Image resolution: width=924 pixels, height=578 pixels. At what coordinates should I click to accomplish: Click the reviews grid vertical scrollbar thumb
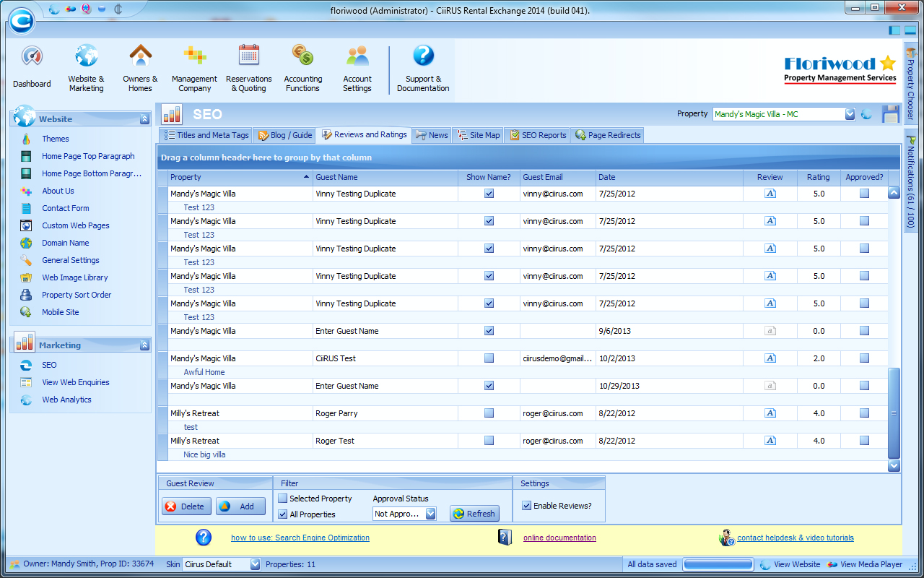(x=894, y=413)
